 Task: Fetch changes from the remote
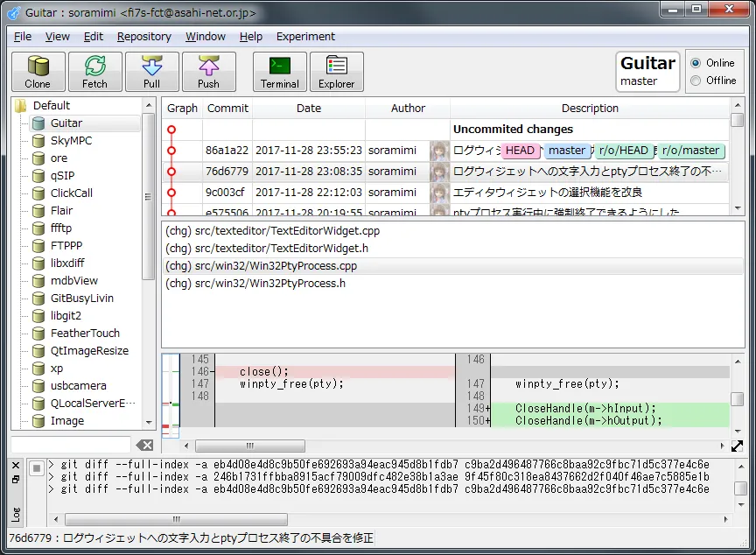pos(94,72)
